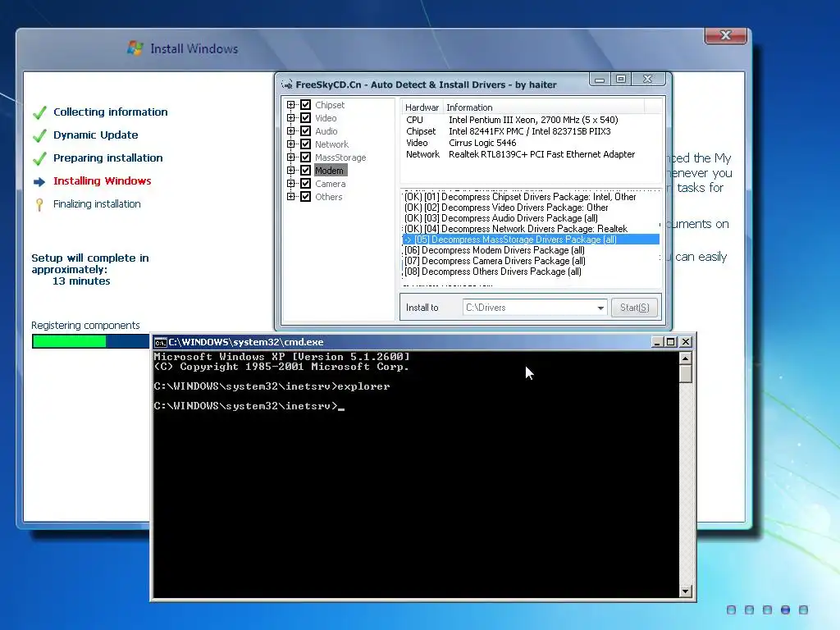840x630 pixels.
Task: Expand the Modem tree node
Action: pos(291,171)
